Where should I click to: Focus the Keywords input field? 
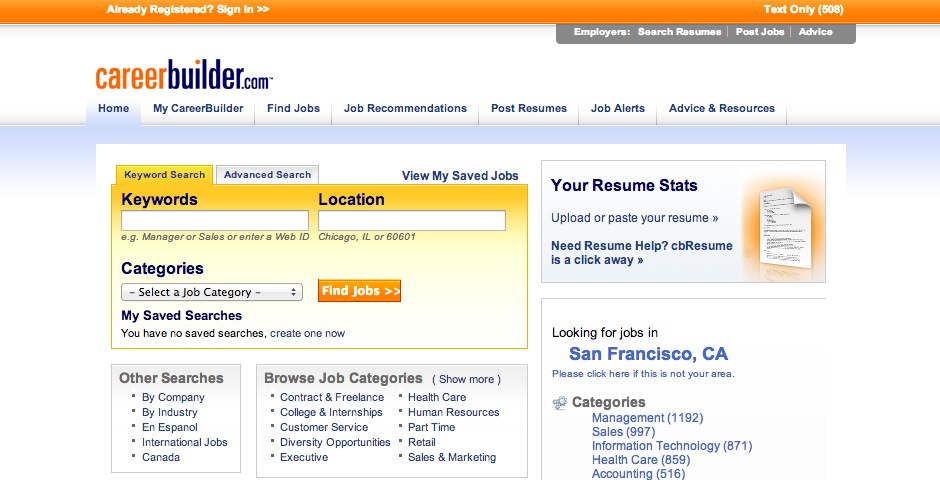215,221
